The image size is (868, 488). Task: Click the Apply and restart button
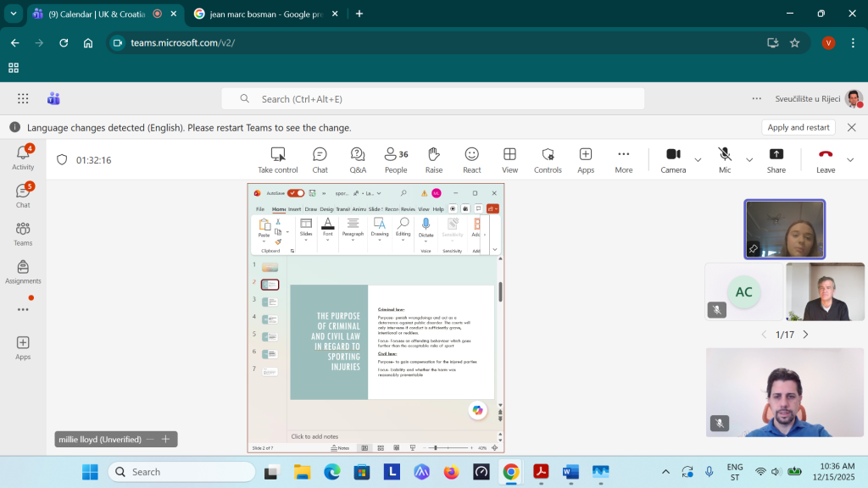pos(798,127)
